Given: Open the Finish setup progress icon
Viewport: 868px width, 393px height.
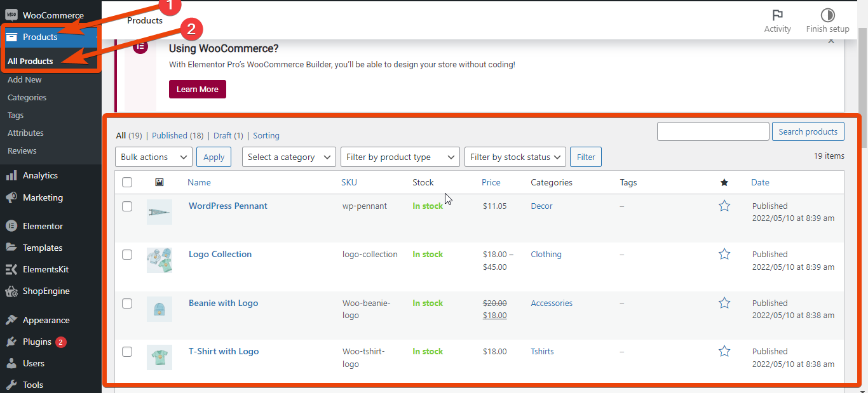Looking at the screenshot, I should coord(827,15).
